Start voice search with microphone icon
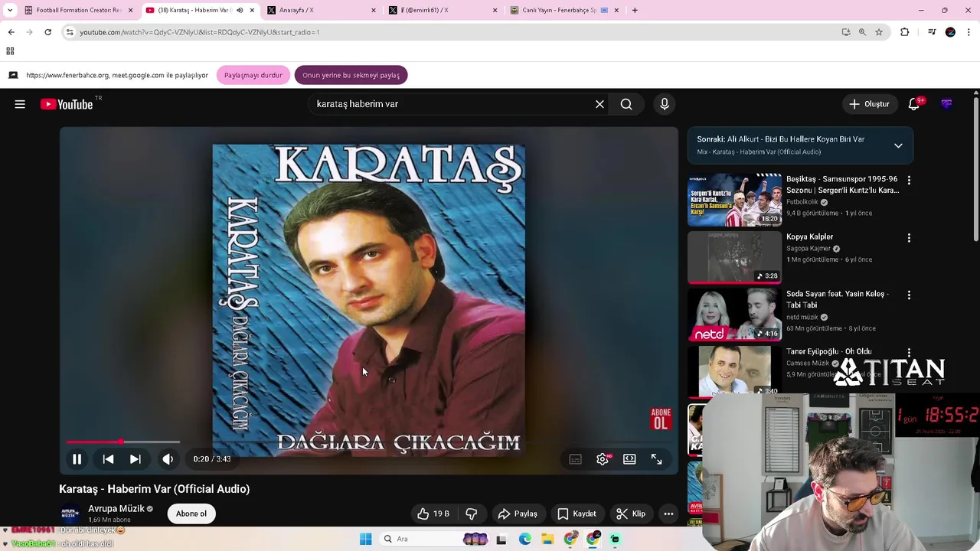The image size is (980, 551). (665, 104)
